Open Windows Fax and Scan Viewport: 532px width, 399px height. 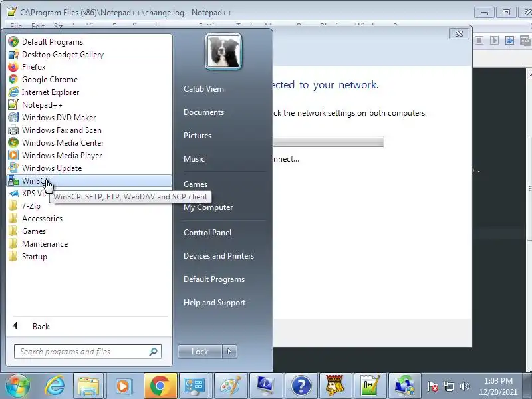pyautogui.click(x=89, y=130)
